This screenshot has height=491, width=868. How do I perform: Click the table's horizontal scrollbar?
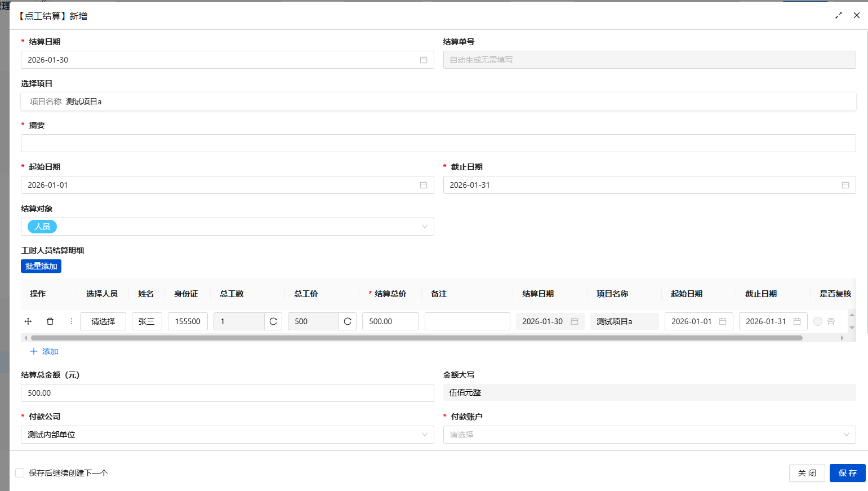(417, 338)
